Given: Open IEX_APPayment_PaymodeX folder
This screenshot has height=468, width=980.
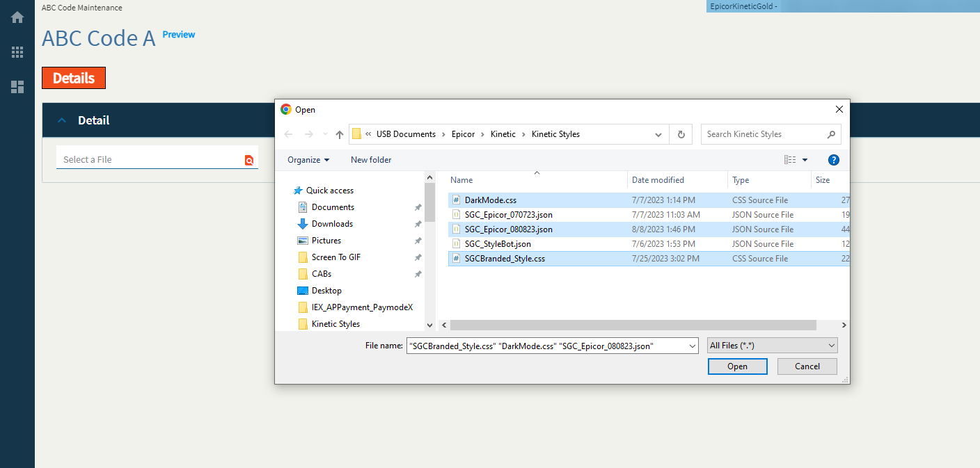Looking at the screenshot, I should coord(363,307).
